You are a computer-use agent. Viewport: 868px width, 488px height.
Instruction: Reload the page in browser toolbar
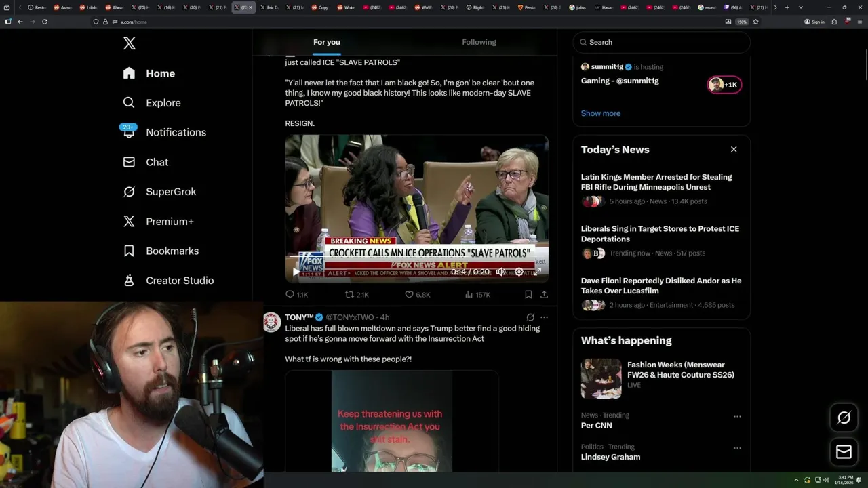[45, 22]
